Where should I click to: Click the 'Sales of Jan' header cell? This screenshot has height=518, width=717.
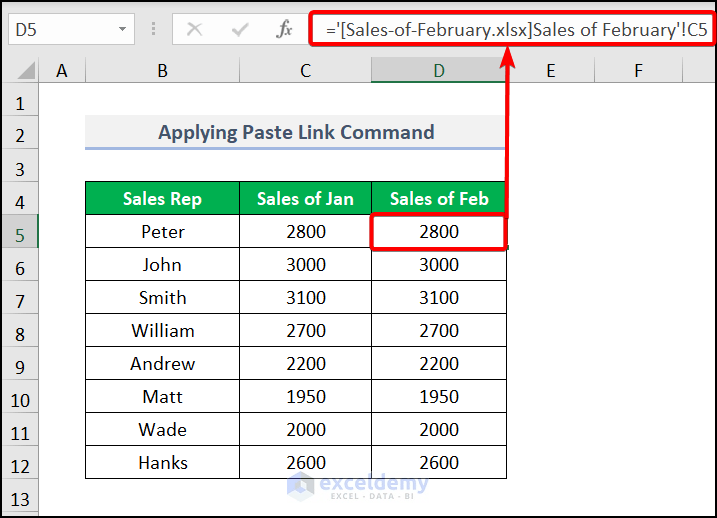[305, 198]
